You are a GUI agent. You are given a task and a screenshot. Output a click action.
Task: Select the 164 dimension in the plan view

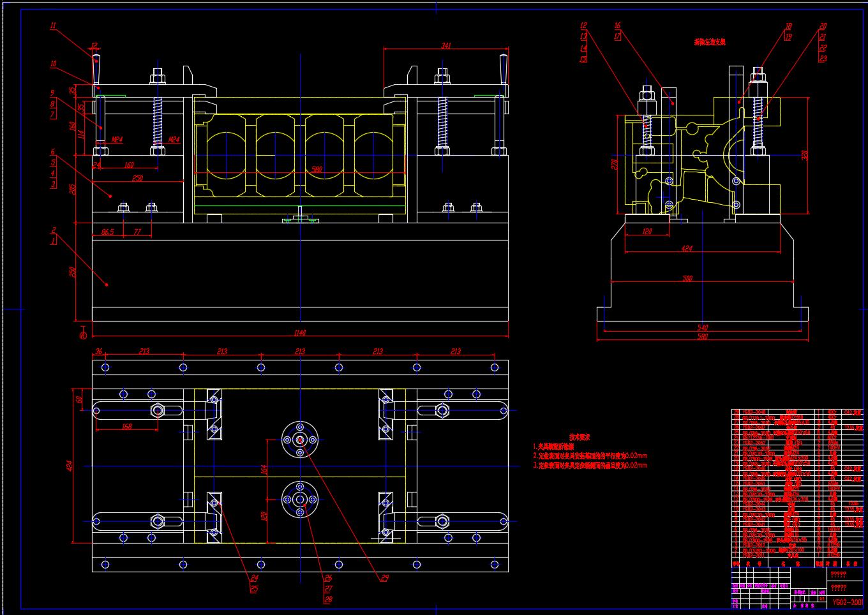click(x=264, y=470)
